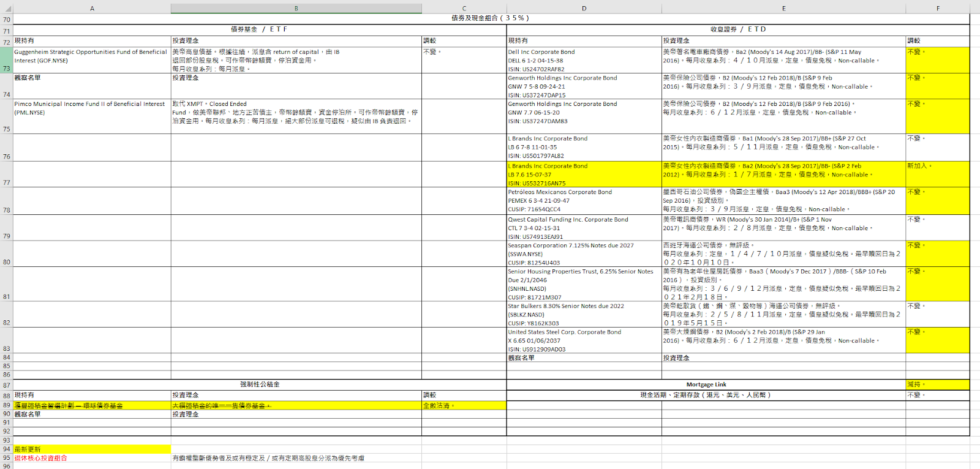Click the Senior Housing Properties Trust cell

point(584,283)
